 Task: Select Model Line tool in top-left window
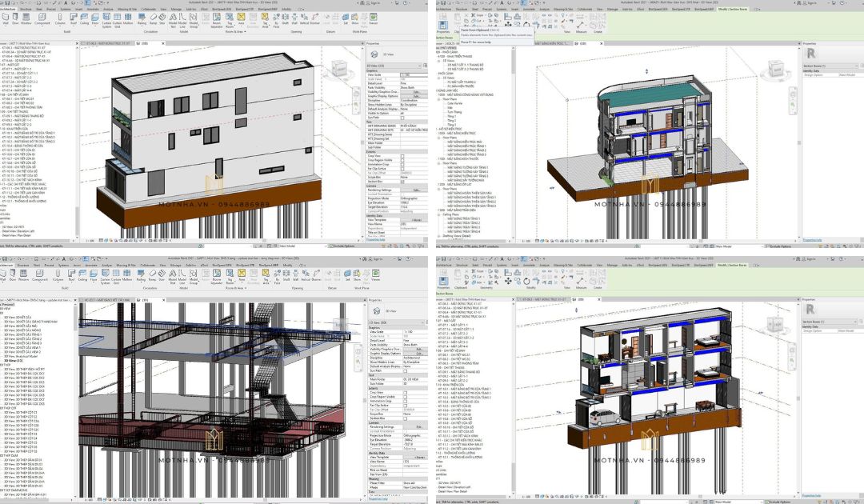(x=182, y=20)
